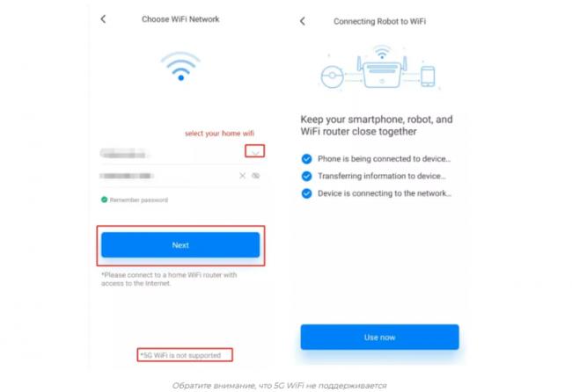572x392 pixels.
Task: Click the select your home wifi red label
Action: click(x=220, y=134)
